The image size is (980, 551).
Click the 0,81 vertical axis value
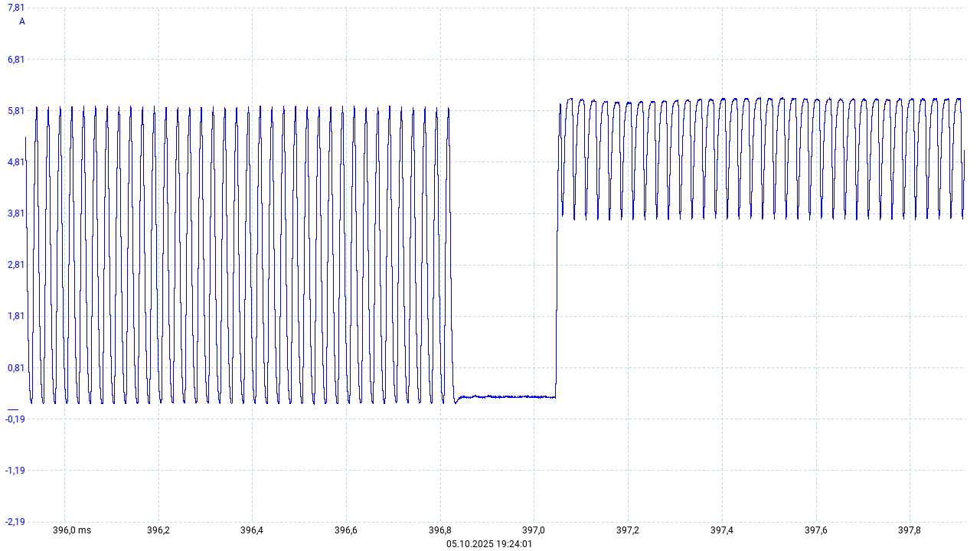16,367
